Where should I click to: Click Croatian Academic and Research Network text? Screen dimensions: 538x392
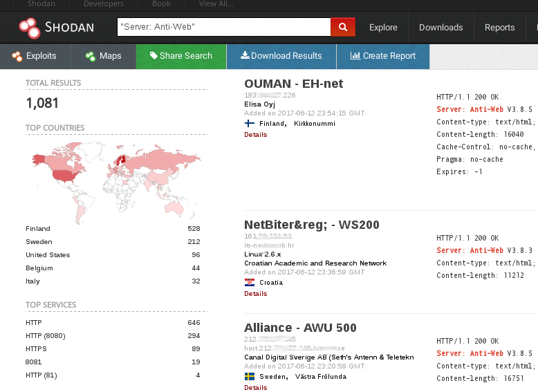click(x=315, y=263)
